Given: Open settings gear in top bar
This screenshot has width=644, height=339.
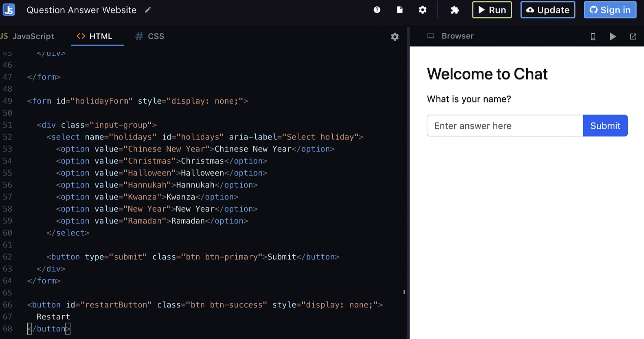Looking at the screenshot, I should pyautogui.click(x=423, y=10).
